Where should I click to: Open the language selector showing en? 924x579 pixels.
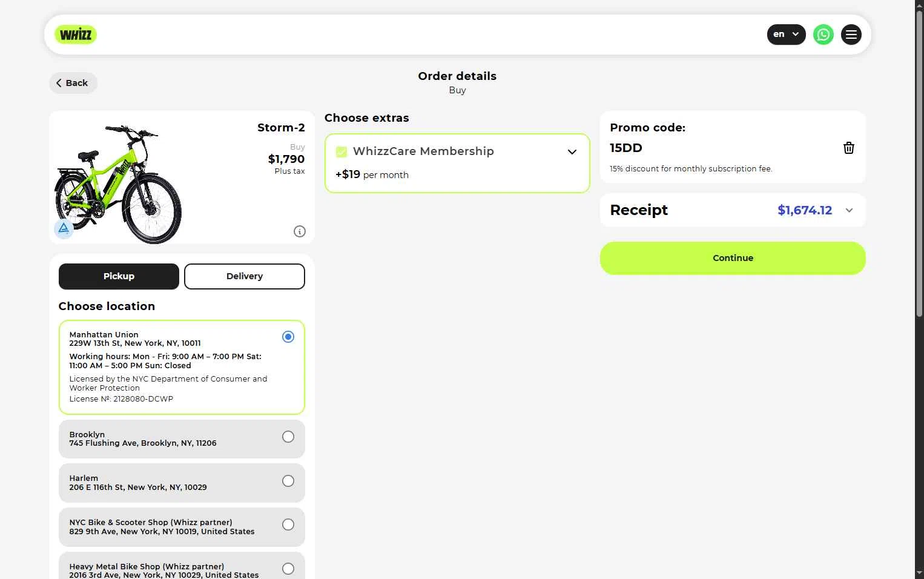click(786, 35)
